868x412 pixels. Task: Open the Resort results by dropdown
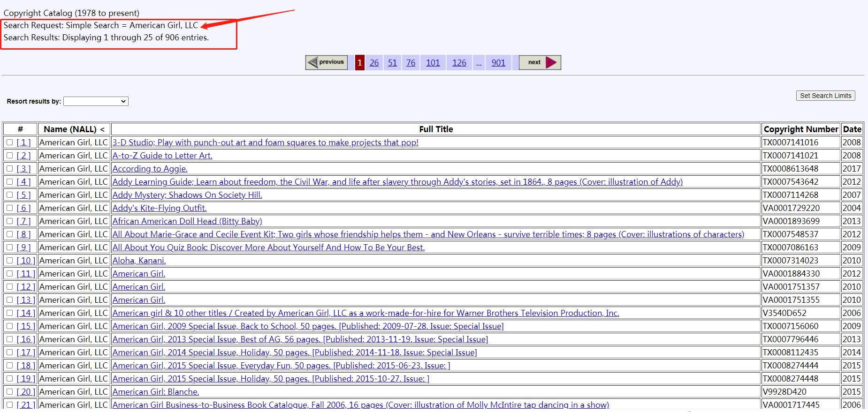[x=96, y=101]
